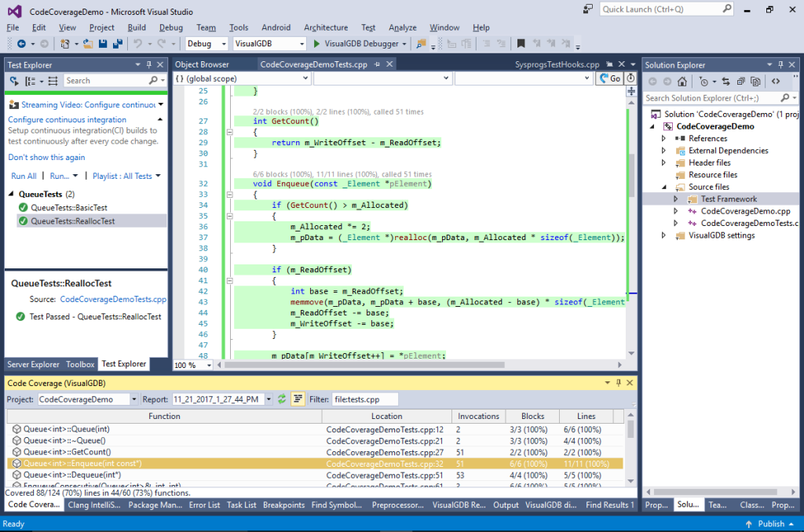Click search magnifier in Solution Explorer box

click(x=784, y=98)
